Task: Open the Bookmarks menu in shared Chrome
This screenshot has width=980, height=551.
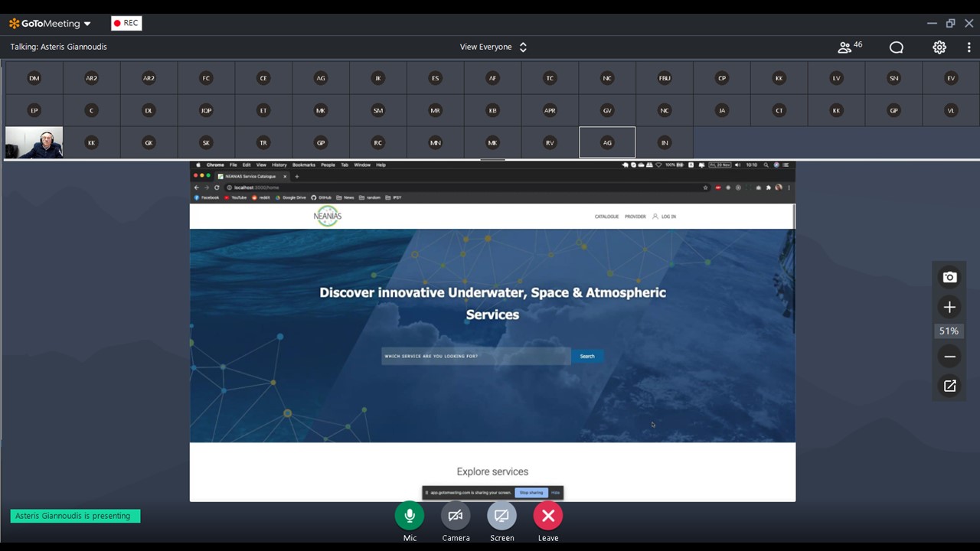Action: click(304, 165)
